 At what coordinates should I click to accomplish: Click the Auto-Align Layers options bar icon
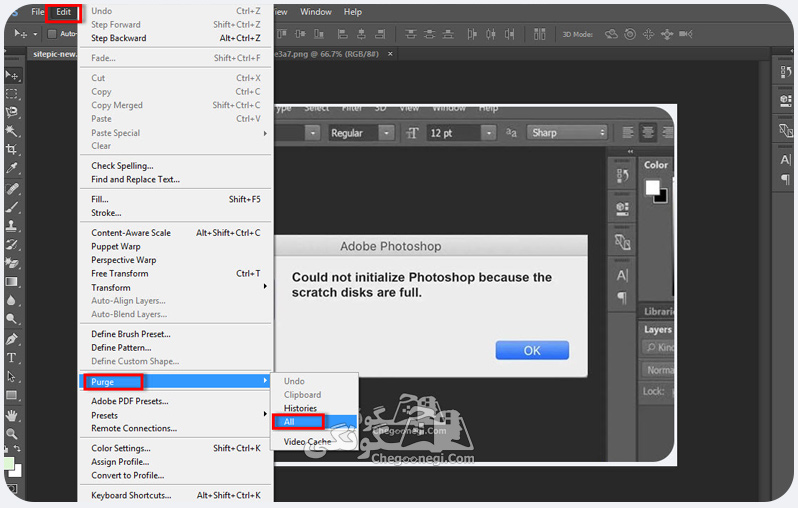(x=539, y=34)
